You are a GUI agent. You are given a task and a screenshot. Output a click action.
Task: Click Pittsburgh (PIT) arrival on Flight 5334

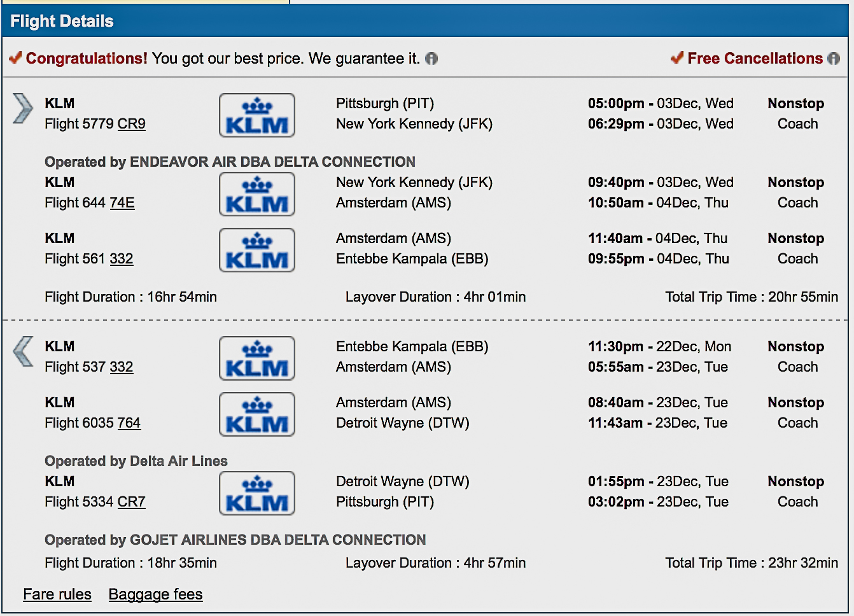click(385, 502)
